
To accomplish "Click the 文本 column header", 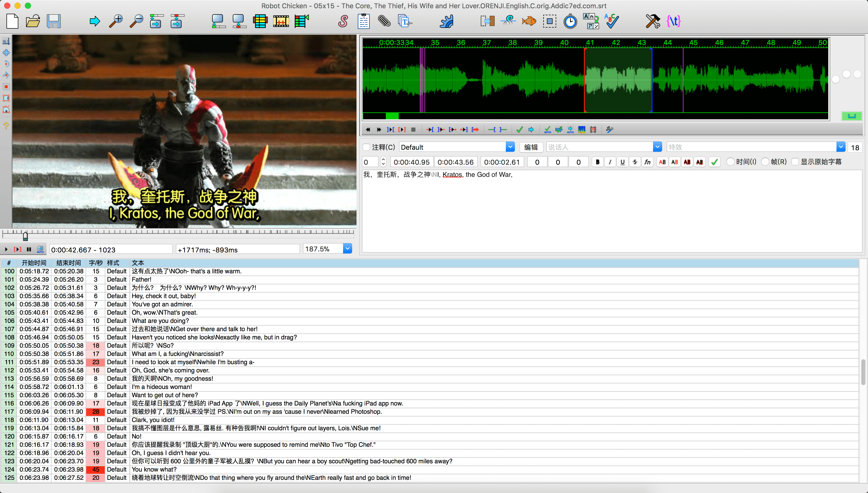I will 138,263.
